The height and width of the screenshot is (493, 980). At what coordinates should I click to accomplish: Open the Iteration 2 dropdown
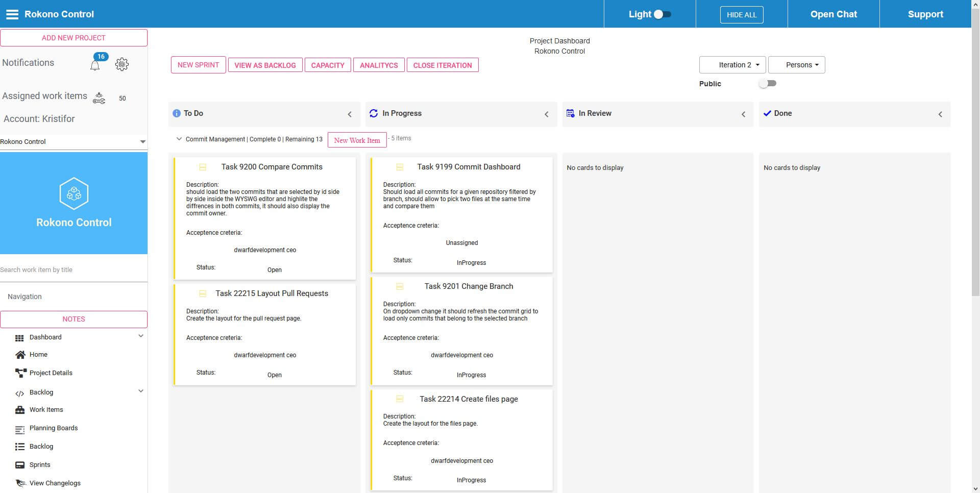pos(732,65)
